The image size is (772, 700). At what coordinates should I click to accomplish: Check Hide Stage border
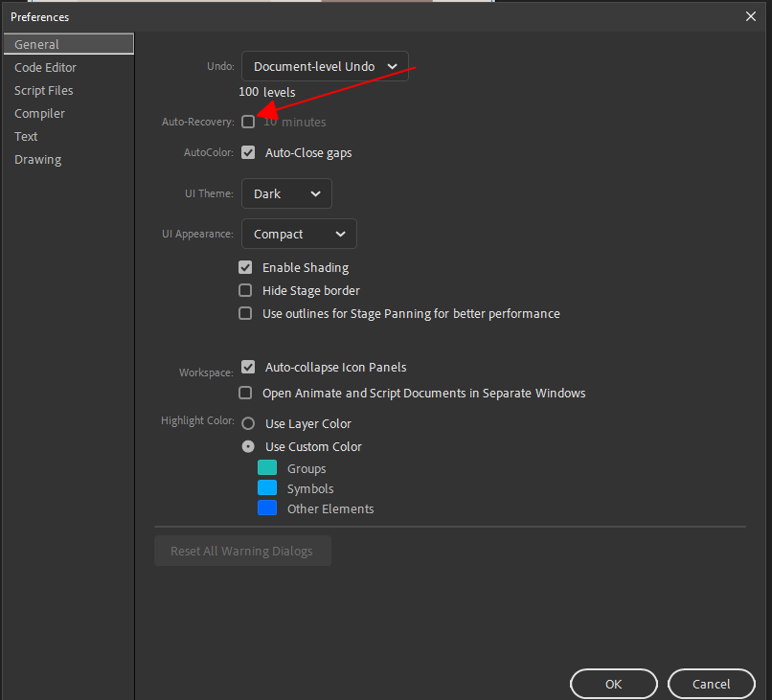(245, 290)
